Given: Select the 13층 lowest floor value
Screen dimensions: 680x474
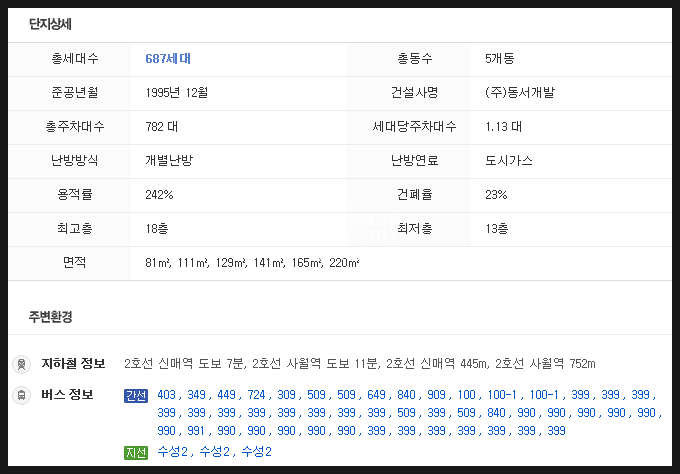Looking at the screenshot, I should pyautogui.click(x=497, y=229).
